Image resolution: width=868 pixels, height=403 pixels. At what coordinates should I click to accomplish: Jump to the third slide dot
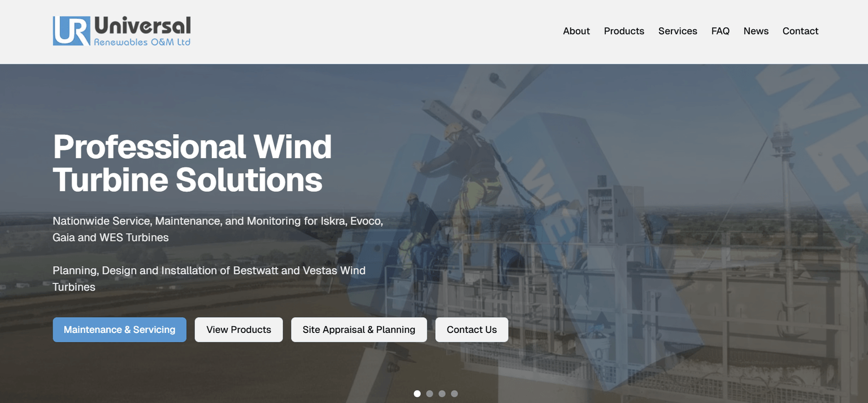pos(442,393)
